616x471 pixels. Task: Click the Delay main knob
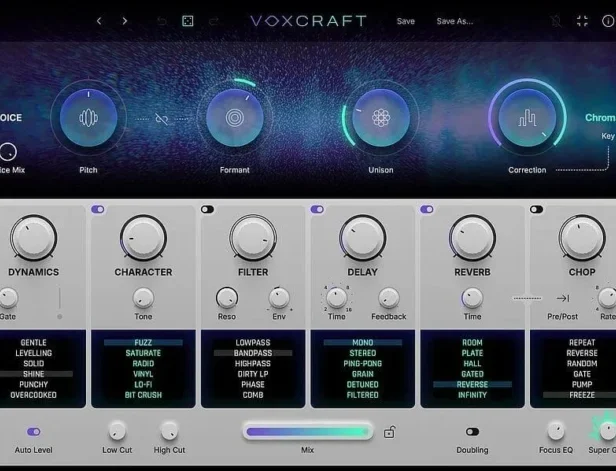click(x=363, y=238)
